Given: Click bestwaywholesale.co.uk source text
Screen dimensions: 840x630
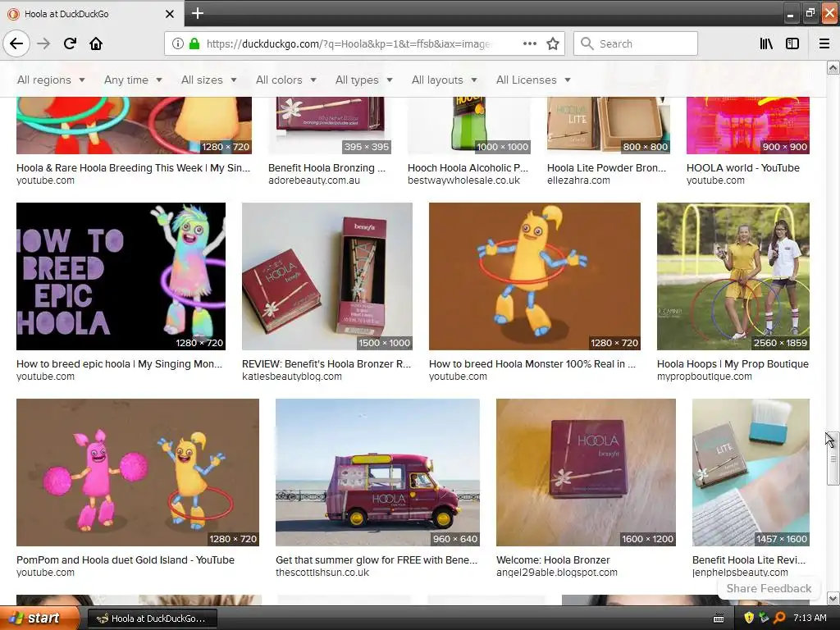Looking at the screenshot, I should [463, 180].
